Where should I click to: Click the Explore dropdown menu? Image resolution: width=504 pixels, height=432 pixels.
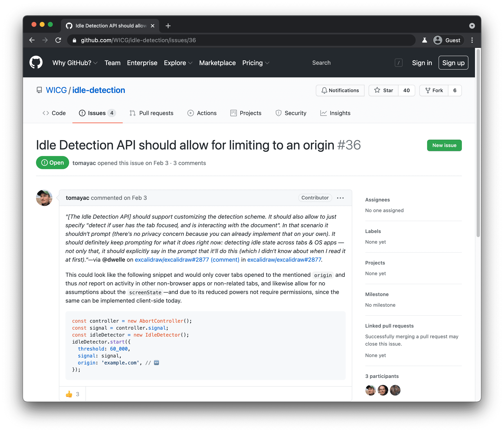pyautogui.click(x=177, y=63)
